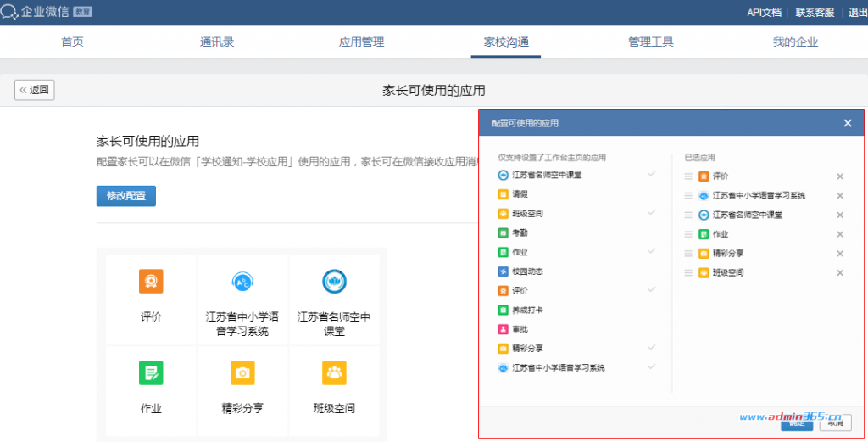Remove 江苏省名师空中课堂 from the selected apps
The image size is (868, 442).
[840, 215]
